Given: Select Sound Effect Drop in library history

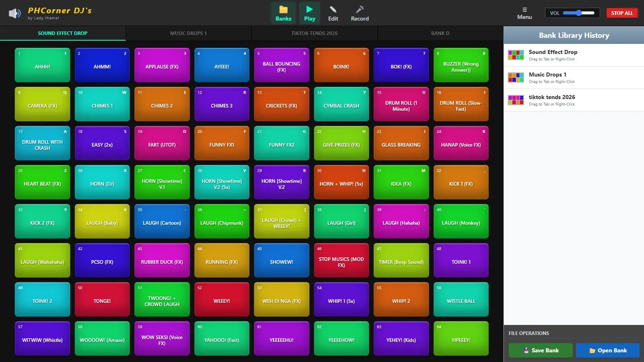Looking at the screenshot, I should click(574, 55).
